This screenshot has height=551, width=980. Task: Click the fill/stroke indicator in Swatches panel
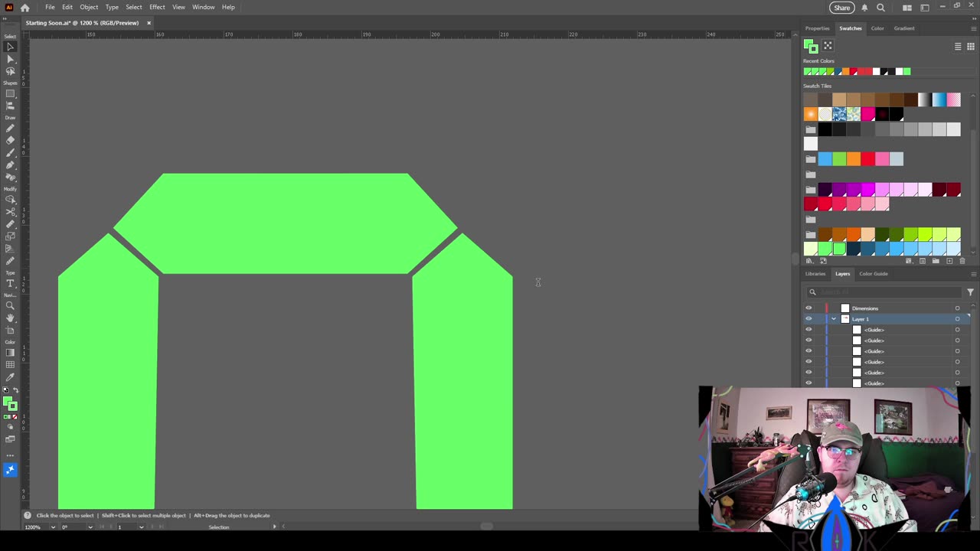[810, 47]
